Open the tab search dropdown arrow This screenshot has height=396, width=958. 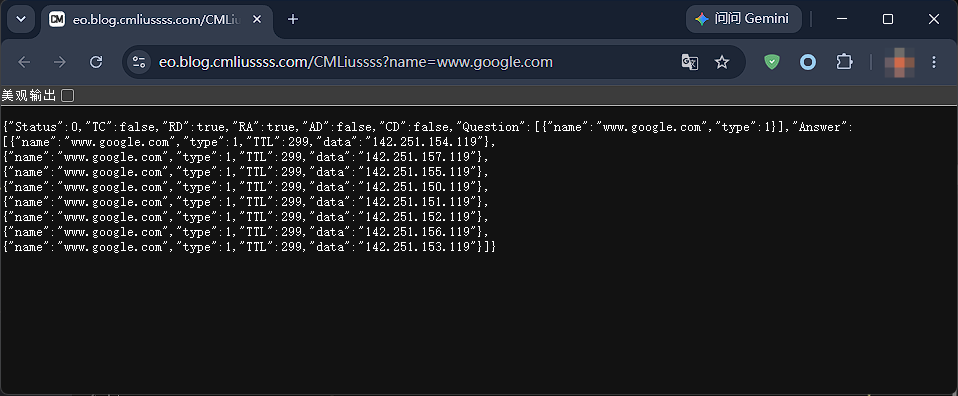(21, 19)
